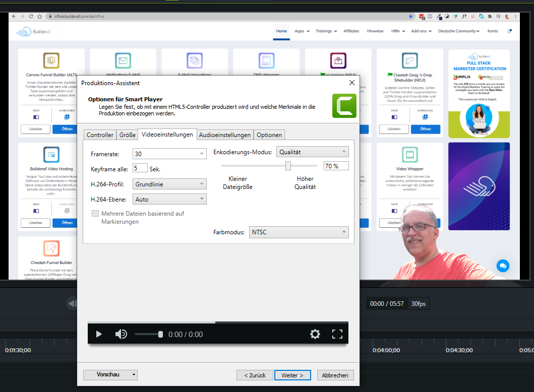534x392 pixels.
Task: Open Hilfe book icon under Cheetah Sitebuilder
Action: (x=394, y=117)
